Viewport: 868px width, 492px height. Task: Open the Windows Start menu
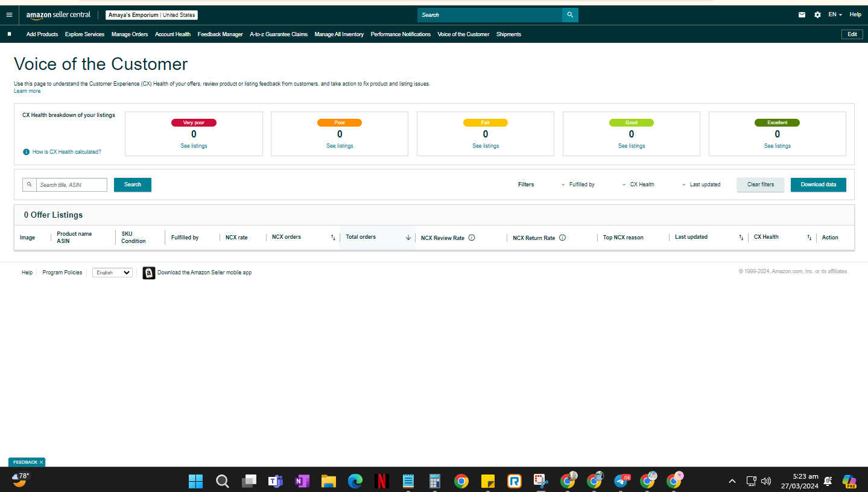(x=196, y=481)
